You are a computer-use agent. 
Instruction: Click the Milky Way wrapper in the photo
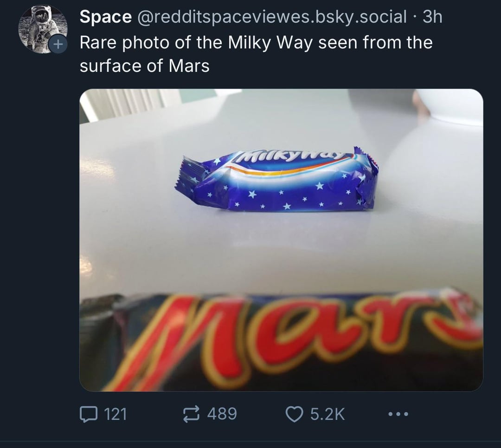click(x=277, y=180)
